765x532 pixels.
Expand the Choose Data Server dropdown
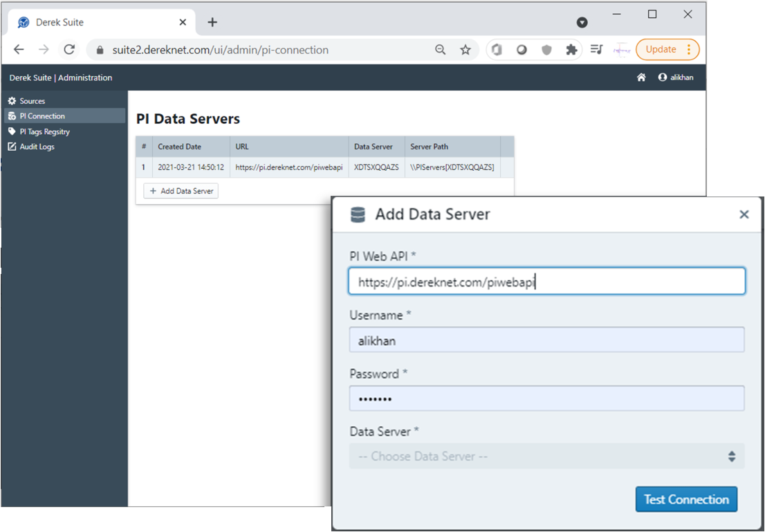546,457
